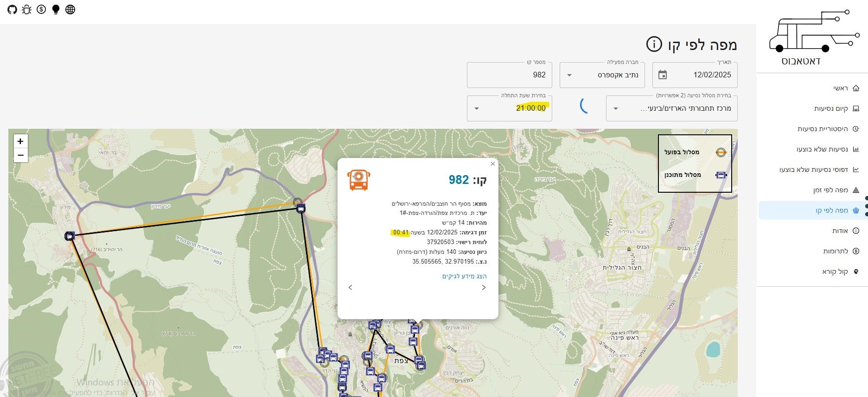This screenshot has height=397, width=868.
Task: Select the bus marker by יער מירון label
Action: pos(301,209)
